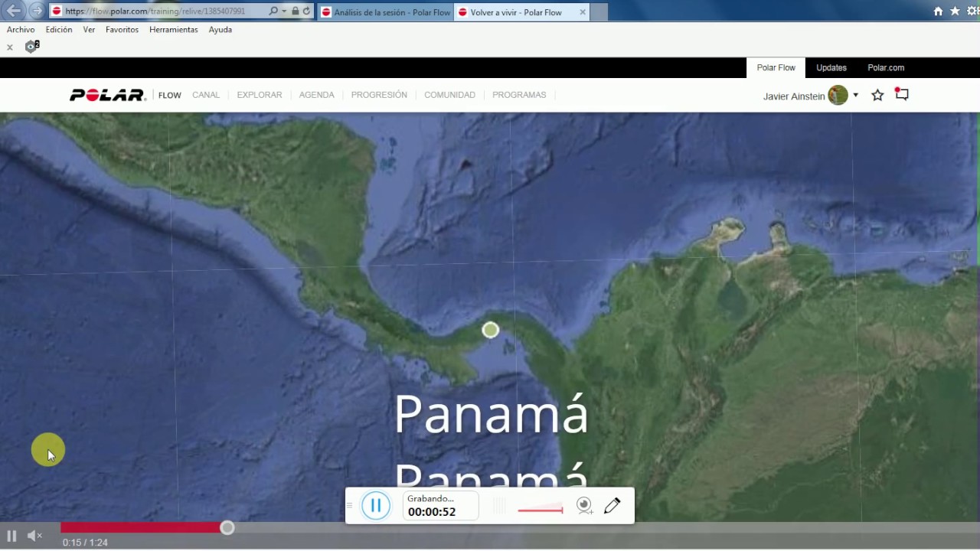Open the FLOW section
Screen dimensions: 980x551
170,95
